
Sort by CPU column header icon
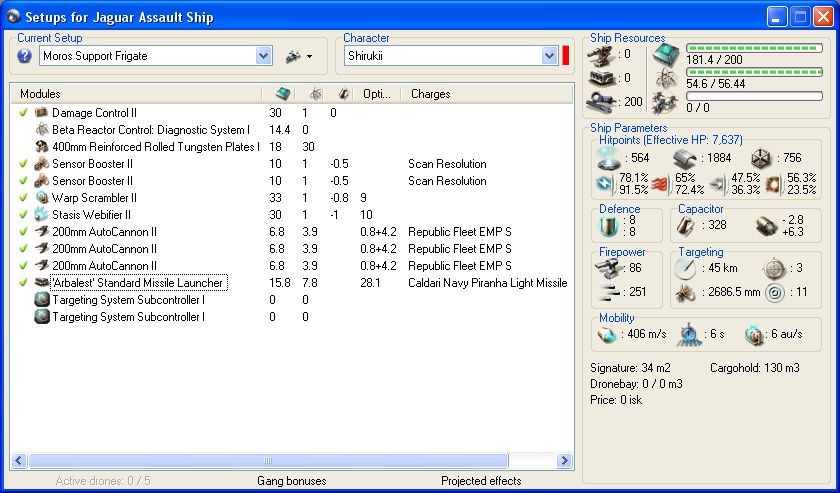[x=284, y=94]
